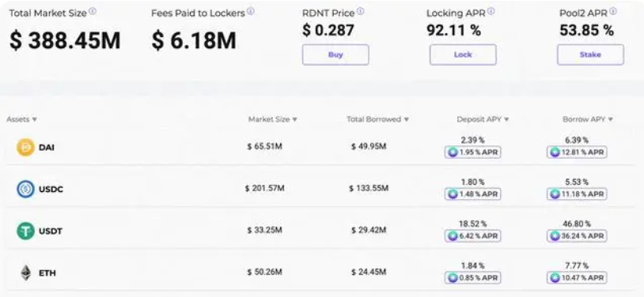Click the Buy button under RDNT Price
644x297 pixels.
(335, 55)
